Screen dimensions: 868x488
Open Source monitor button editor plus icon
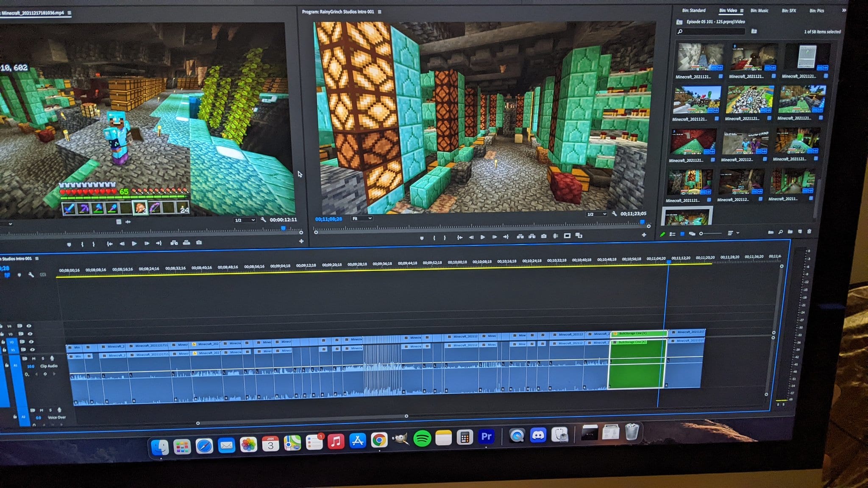tap(301, 241)
